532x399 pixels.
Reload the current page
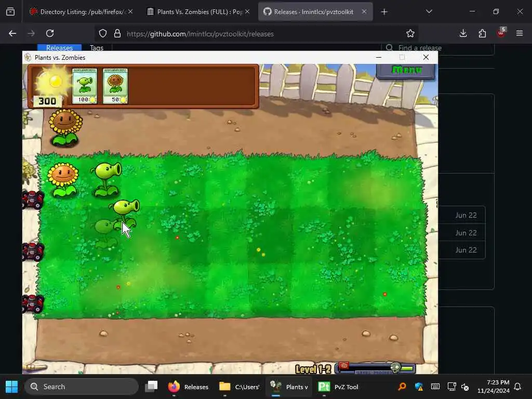50,33
